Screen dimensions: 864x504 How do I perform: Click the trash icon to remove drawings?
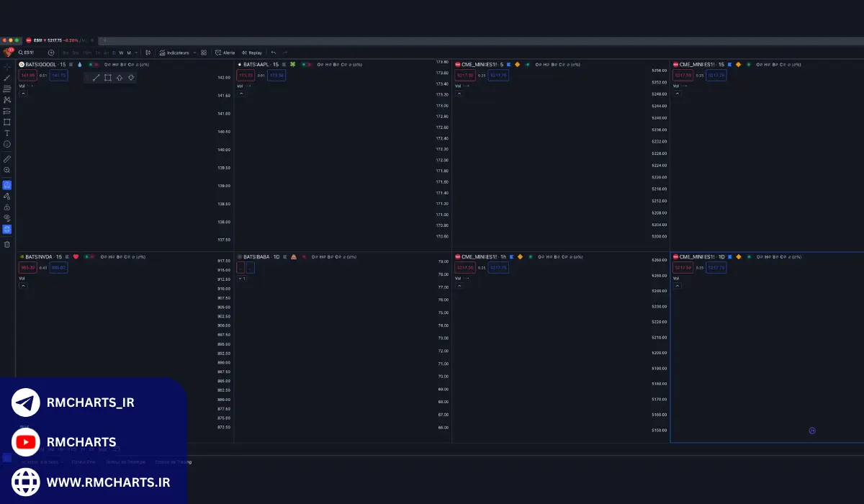(x=7, y=244)
